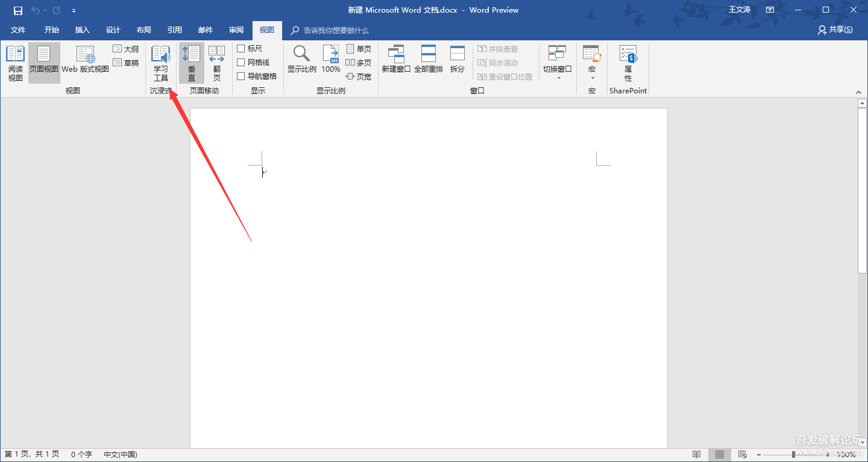
Task: Click the zoom slider handle
Action: click(793, 454)
